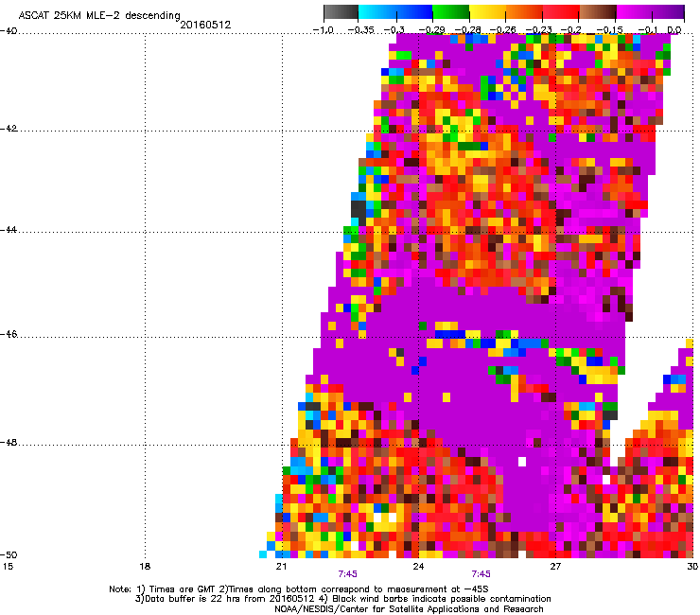Click the '27' longitude axis label
The width and height of the screenshot is (700, 615).
(555, 567)
